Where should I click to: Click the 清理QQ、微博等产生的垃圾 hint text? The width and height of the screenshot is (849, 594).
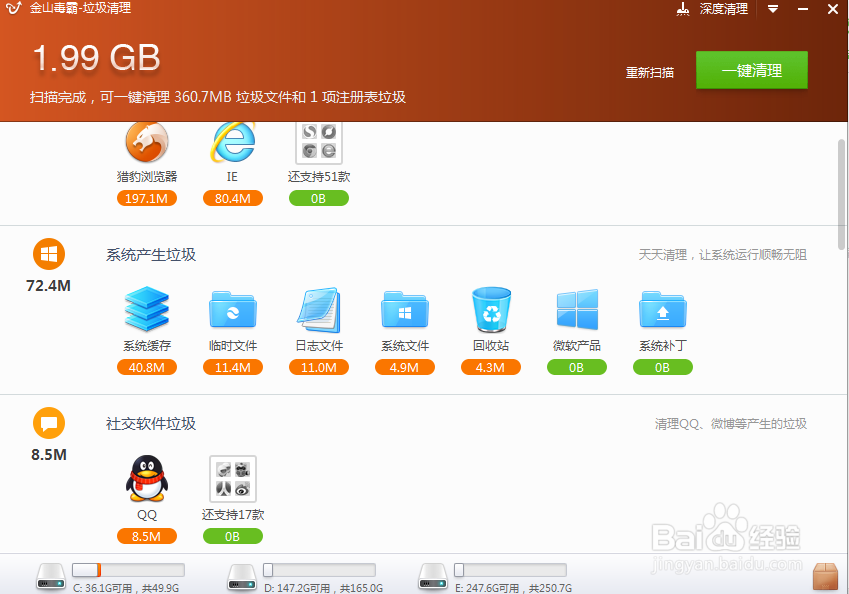731,423
